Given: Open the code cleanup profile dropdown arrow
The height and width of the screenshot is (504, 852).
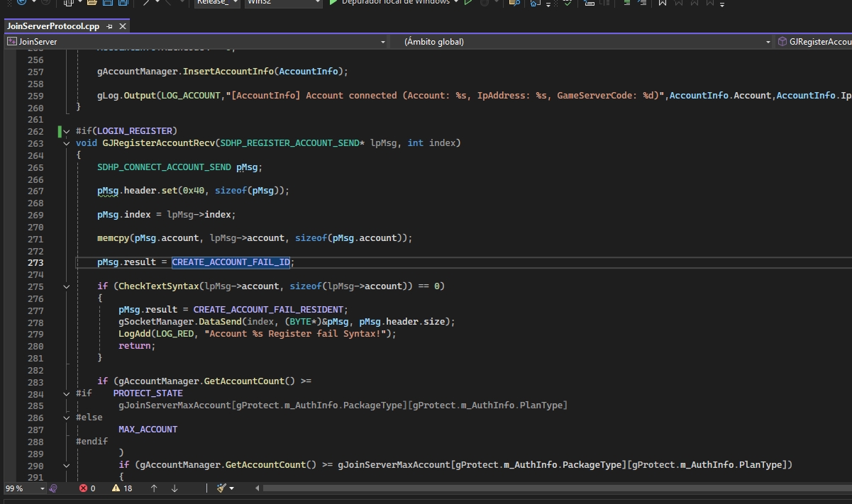Looking at the screenshot, I should tap(231, 488).
